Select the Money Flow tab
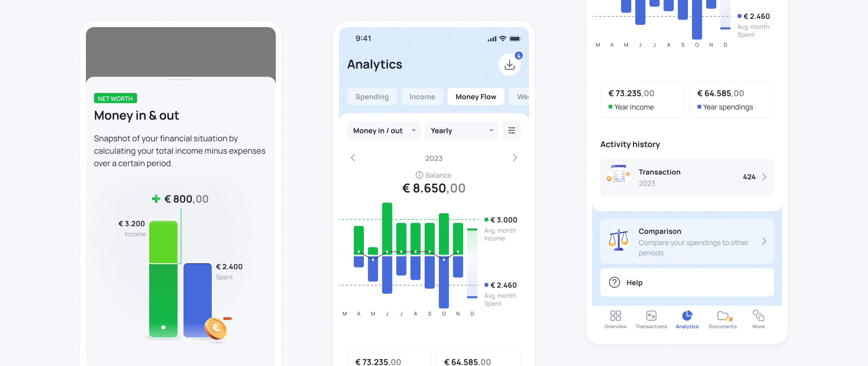Image resolution: width=868 pixels, height=366 pixels. 475,97
